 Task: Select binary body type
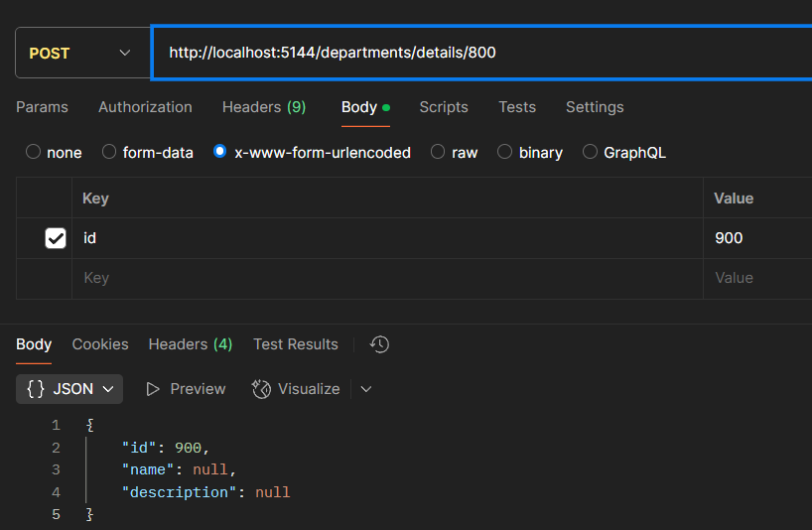[x=505, y=152]
